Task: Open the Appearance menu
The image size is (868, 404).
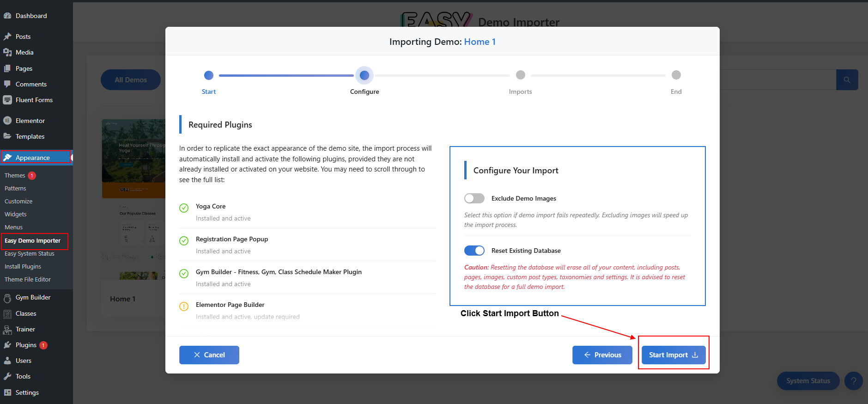Action: [x=32, y=158]
